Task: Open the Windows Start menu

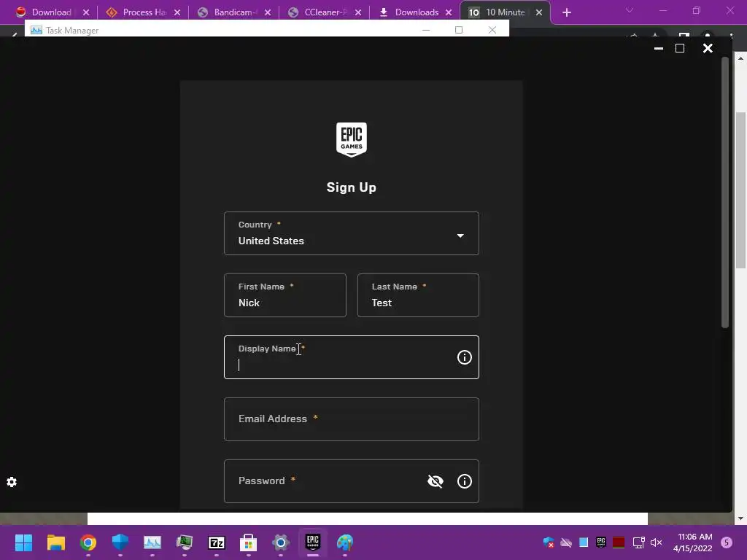Action: point(23,542)
